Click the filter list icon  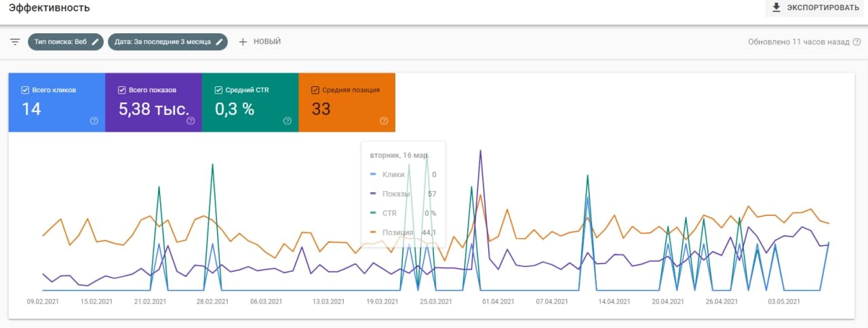(x=15, y=42)
